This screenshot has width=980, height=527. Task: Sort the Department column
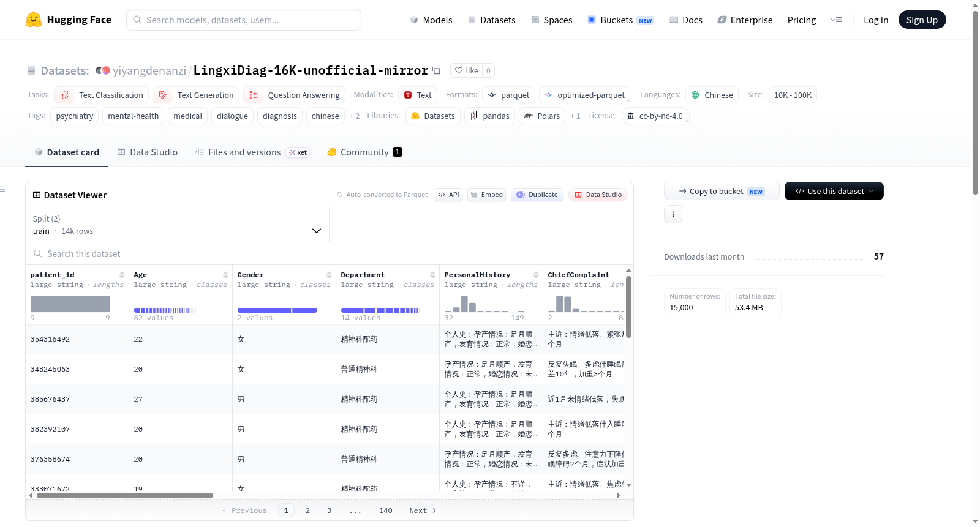click(432, 275)
